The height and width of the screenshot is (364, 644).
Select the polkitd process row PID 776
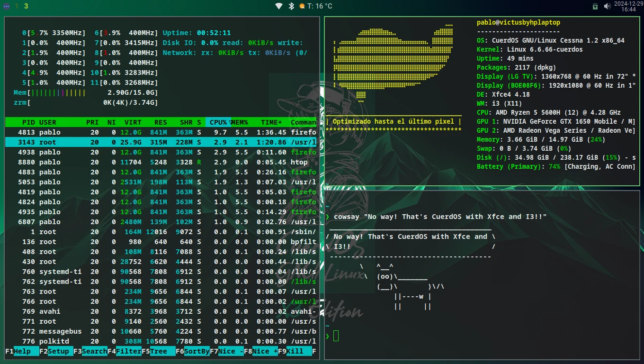click(x=161, y=341)
